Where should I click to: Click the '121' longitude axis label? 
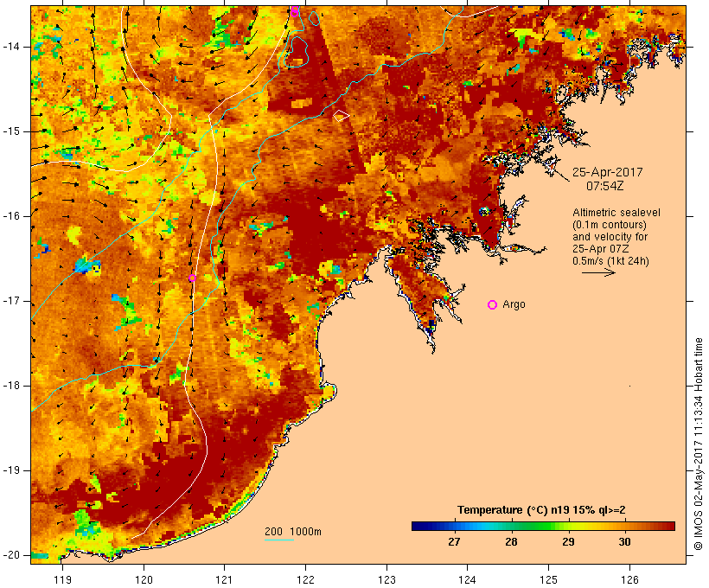(x=224, y=580)
